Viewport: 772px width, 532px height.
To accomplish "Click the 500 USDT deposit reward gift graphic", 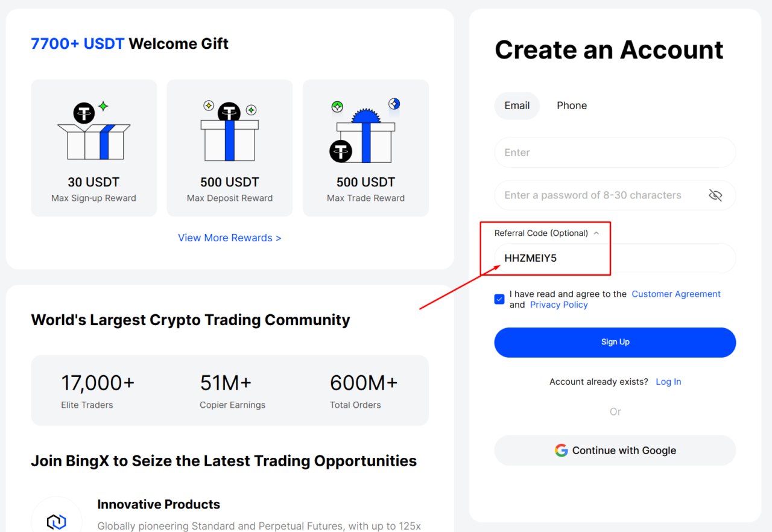I will pyautogui.click(x=229, y=130).
